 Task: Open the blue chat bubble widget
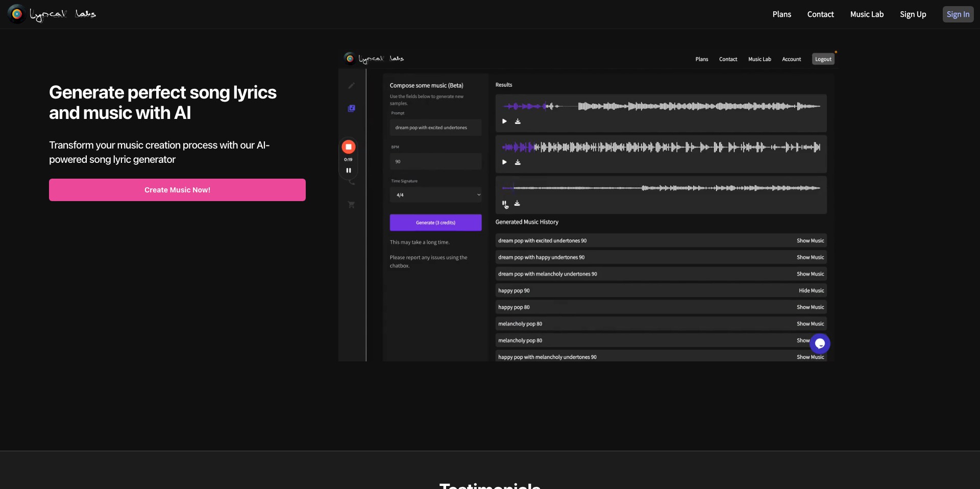[x=820, y=344]
